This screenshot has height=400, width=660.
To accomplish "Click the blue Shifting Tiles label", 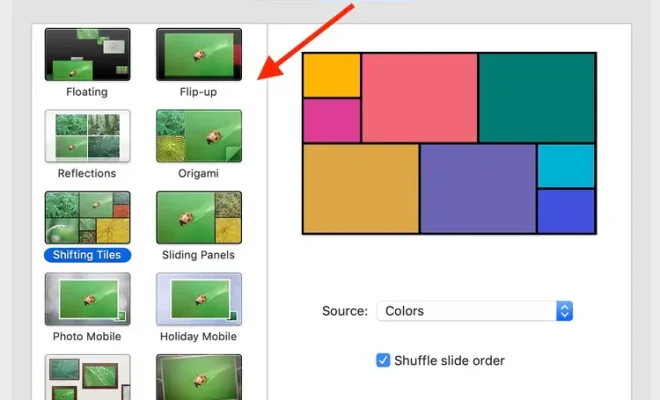I will [x=87, y=255].
